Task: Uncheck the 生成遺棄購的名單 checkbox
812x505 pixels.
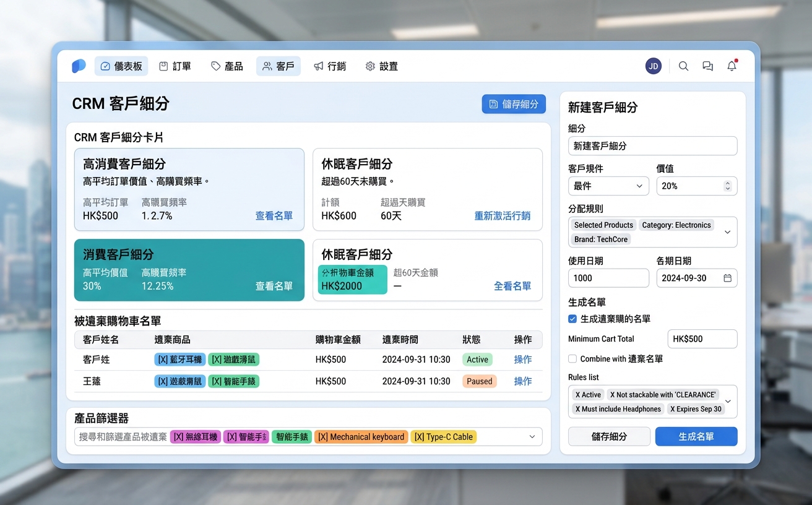Action: [572, 319]
